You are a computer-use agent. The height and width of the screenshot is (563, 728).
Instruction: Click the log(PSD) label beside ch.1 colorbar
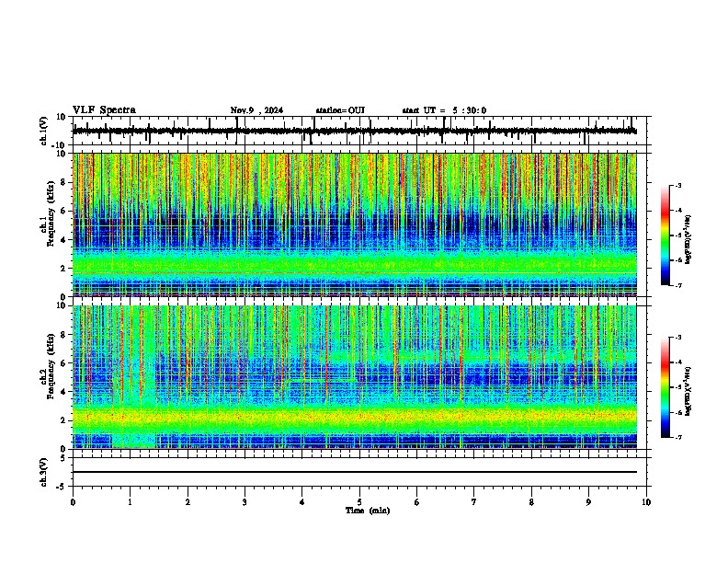point(688,240)
